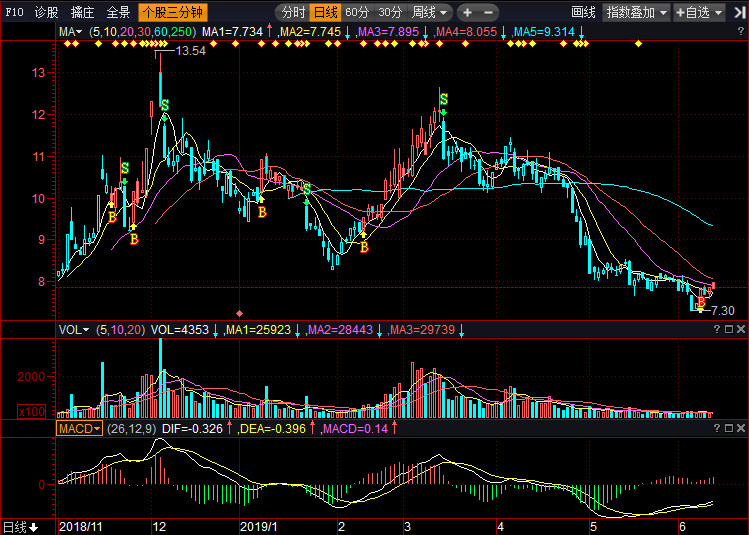Screen dimensions: 749x535
Task: Close the MACD indicator pane
Action: pos(741,428)
